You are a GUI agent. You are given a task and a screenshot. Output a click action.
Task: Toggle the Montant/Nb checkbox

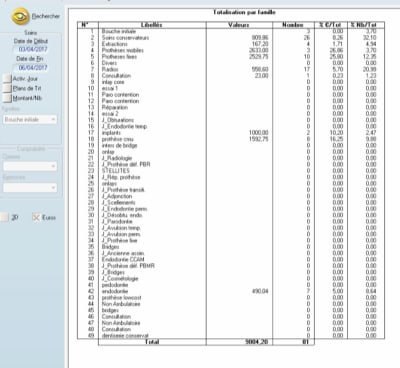[x=7, y=98]
